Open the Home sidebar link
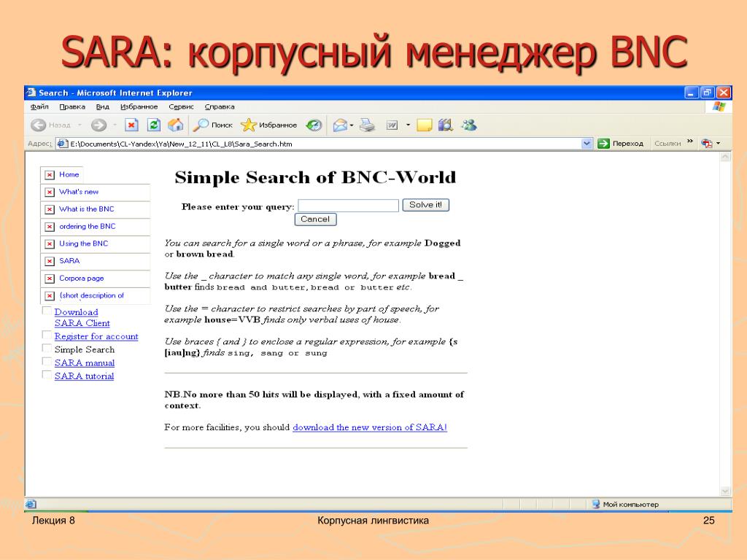Image resolution: width=747 pixels, height=560 pixels. tap(69, 174)
